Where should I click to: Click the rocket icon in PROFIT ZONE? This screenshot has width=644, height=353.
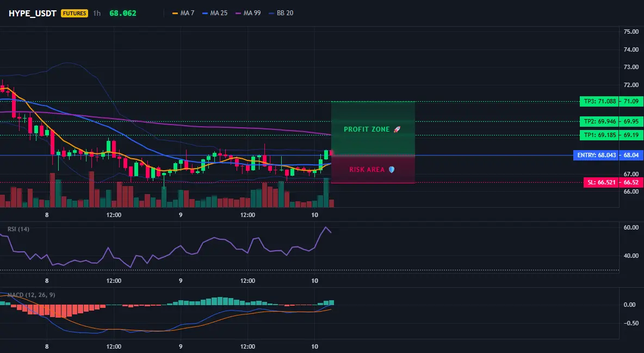[x=397, y=129]
